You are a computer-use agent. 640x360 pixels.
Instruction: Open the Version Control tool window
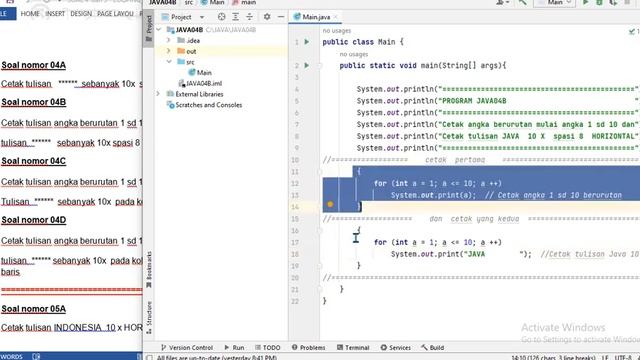pyautogui.click(x=187, y=347)
